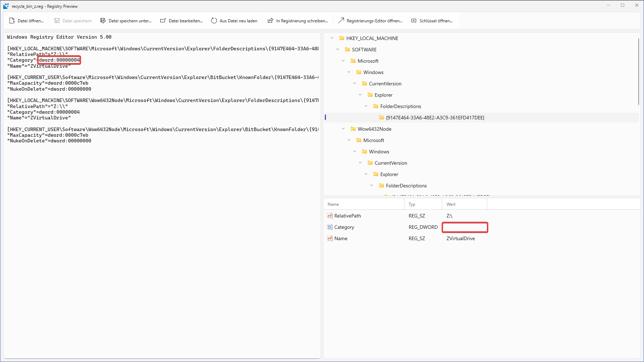The height and width of the screenshot is (362, 644).
Task: Sort values by the Name column header
Action: tap(333, 204)
